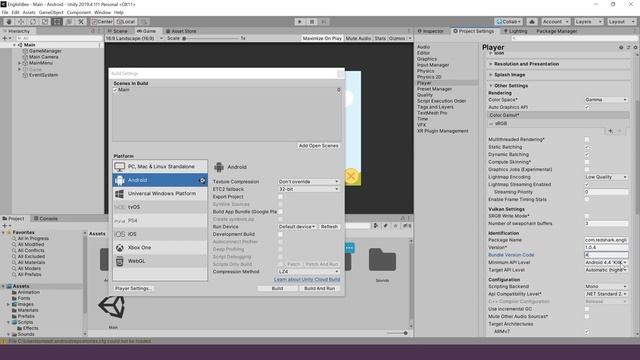Open the Sounds folder in Assets
This screenshot has width=640, height=360.
pos(382,260)
